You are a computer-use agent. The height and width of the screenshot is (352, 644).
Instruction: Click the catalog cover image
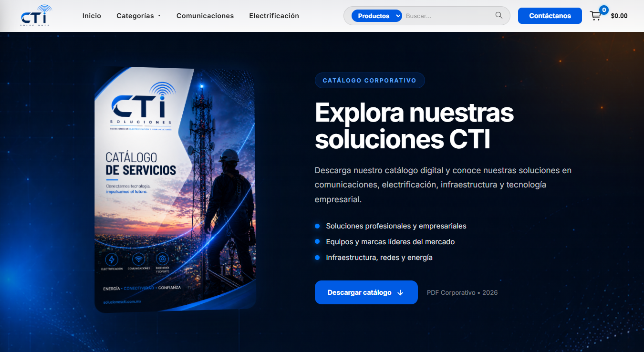coord(176,190)
